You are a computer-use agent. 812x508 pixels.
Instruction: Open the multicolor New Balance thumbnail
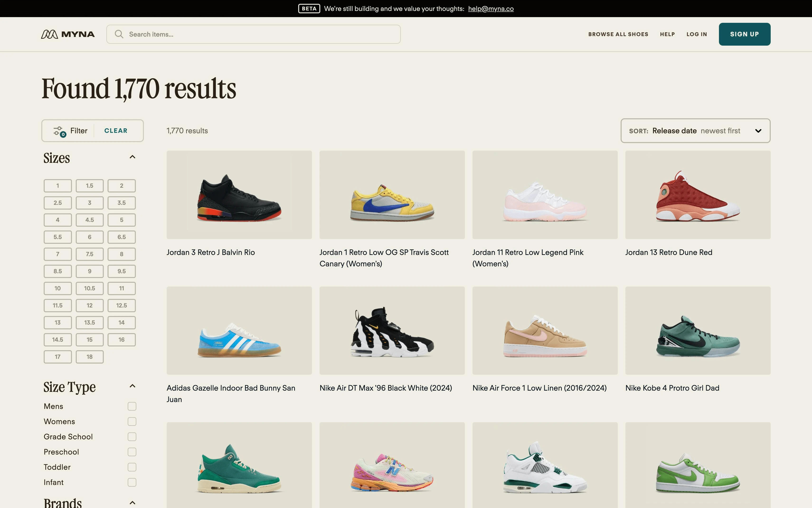(x=392, y=465)
